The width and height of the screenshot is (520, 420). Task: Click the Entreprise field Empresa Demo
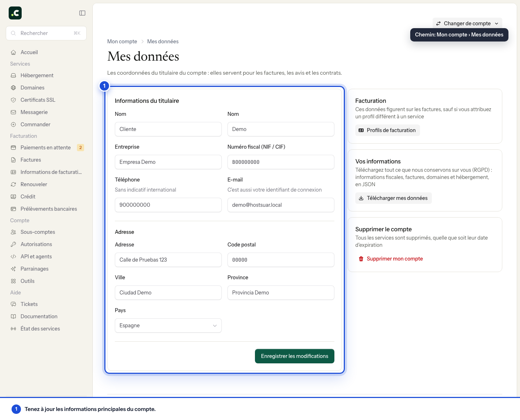click(168, 162)
